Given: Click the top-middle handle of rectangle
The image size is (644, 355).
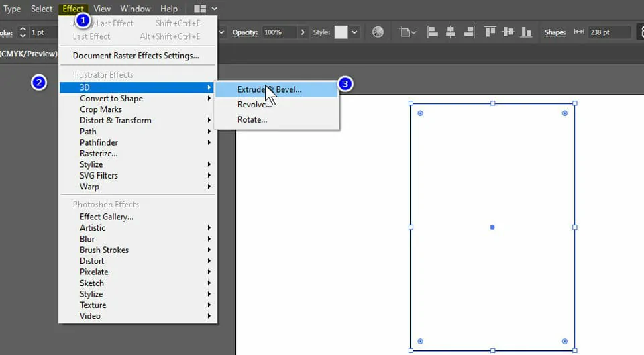Looking at the screenshot, I should [493, 103].
